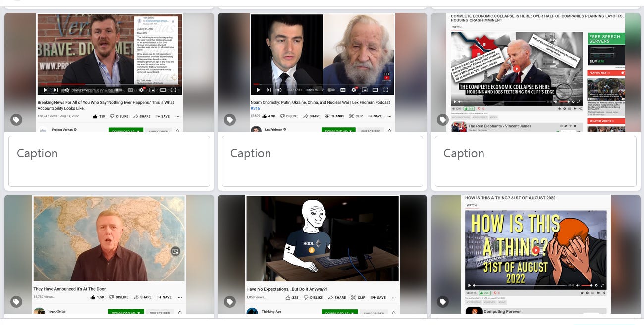Click thumbs-up 35K on Project Veritas video

pyautogui.click(x=99, y=116)
